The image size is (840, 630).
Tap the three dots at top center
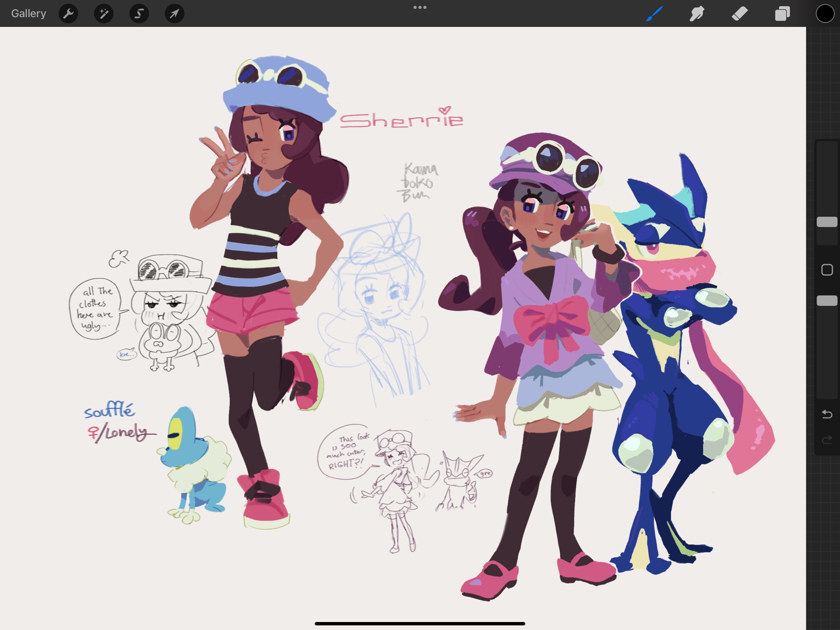pos(420,8)
